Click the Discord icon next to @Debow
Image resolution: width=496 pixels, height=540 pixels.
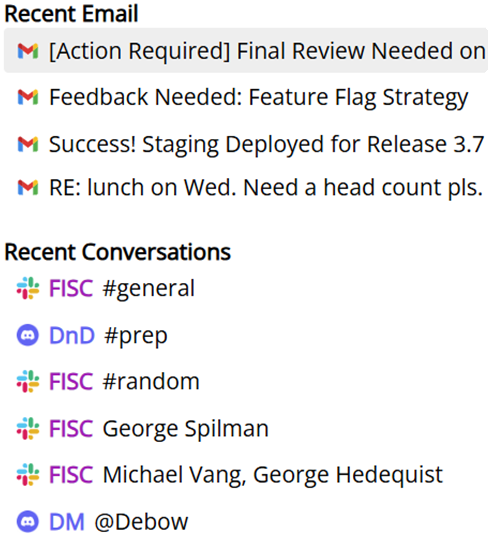[x=28, y=521]
